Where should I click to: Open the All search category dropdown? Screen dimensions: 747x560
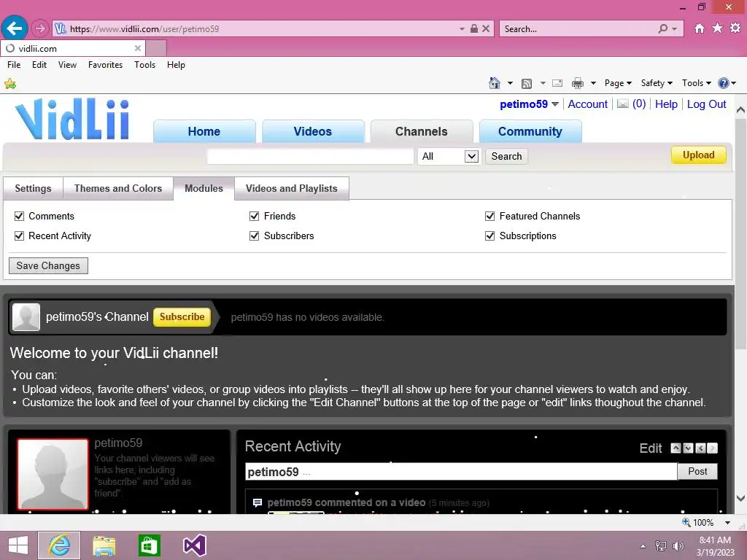click(449, 156)
